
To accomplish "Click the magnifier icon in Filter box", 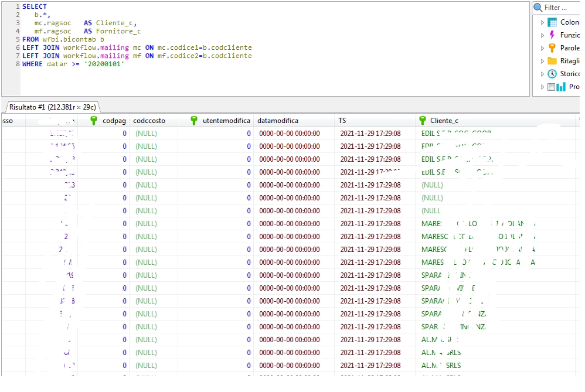I will [x=538, y=8].
